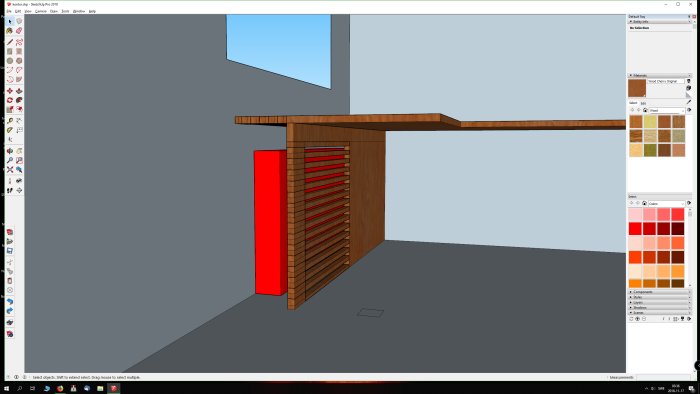Switch to the Edit tab in Materials
This screenshot has height=394, width=700.
643,103
